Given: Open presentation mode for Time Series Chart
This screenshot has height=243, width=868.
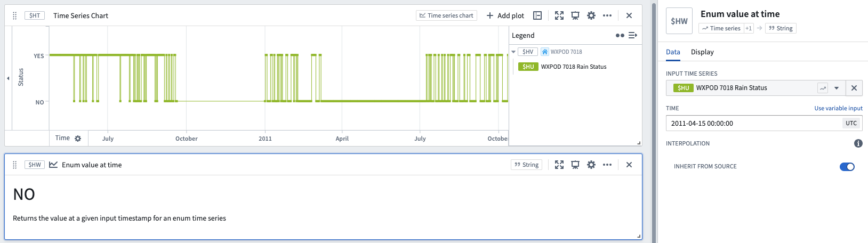Looking at the screenshot, I should [575, 15].
